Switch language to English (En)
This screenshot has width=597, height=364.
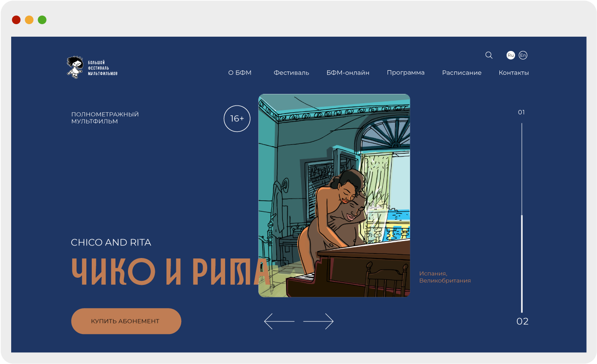pyautogui.click(x=523, y=55)
